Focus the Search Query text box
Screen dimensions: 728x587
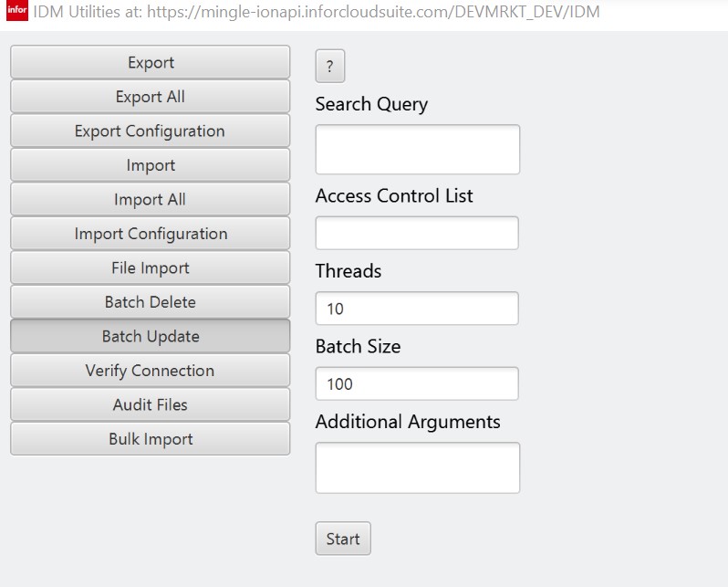(x=418, y=149)
